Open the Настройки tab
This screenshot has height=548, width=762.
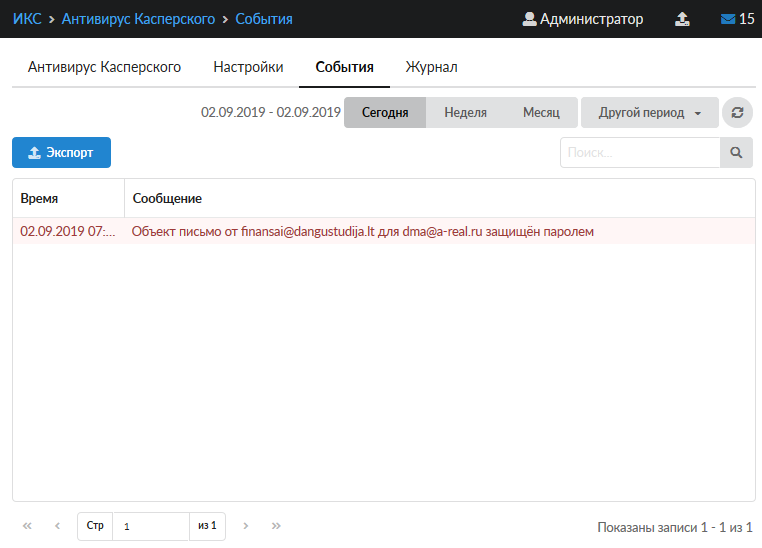(248, 67)
